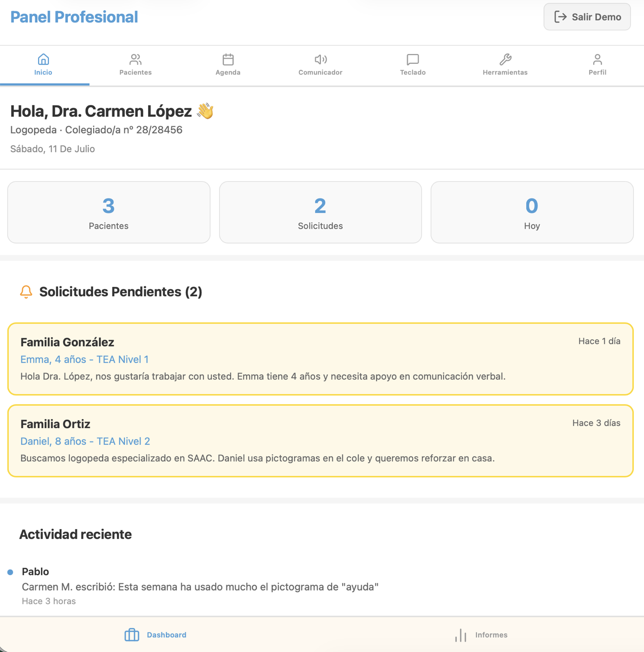Screen dimensions: 644x652
Task: Select the Pacientes people icon
Action: click(x=136, y=60)
